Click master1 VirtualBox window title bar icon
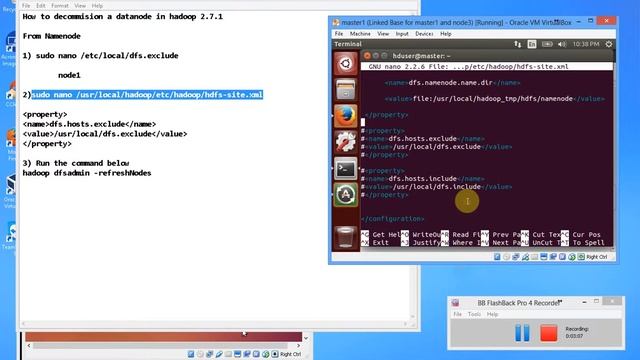Image resolution: width=640 pixels, height=360 pixels. coord(336,22)
